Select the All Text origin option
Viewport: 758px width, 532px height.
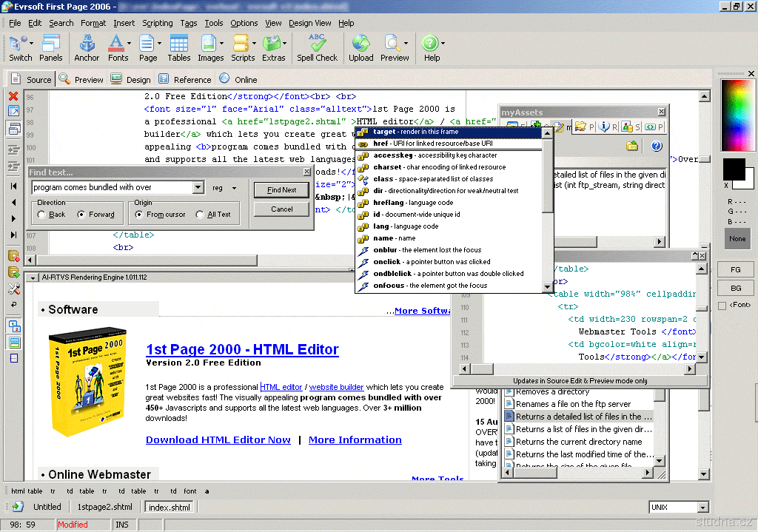click(200, 215)
